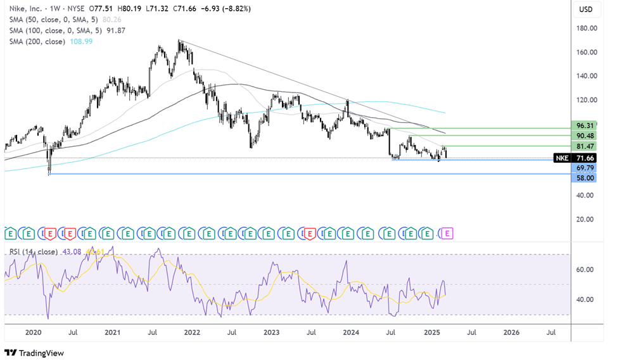Open the green earnings marker midway between 2021 and Jul 2021

pos(128,234)
